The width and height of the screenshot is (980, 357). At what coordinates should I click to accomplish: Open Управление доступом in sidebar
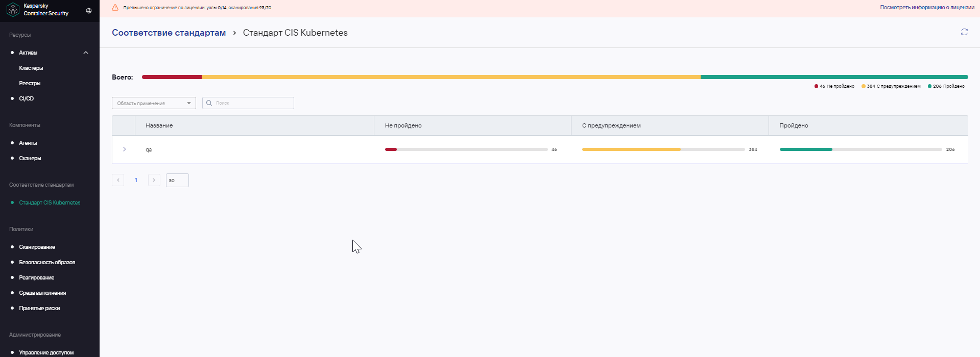click(x=46, y=352)
